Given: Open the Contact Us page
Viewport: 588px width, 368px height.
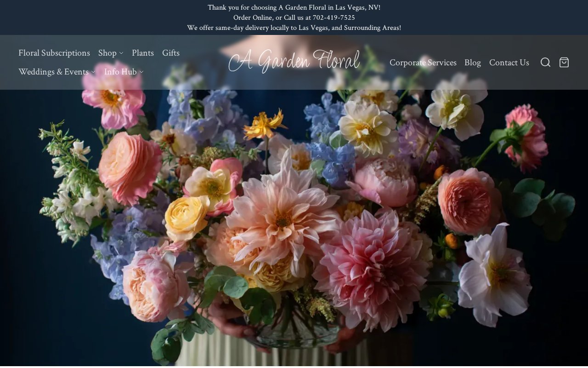Looking at the screenshot, I should click(509, 63).
